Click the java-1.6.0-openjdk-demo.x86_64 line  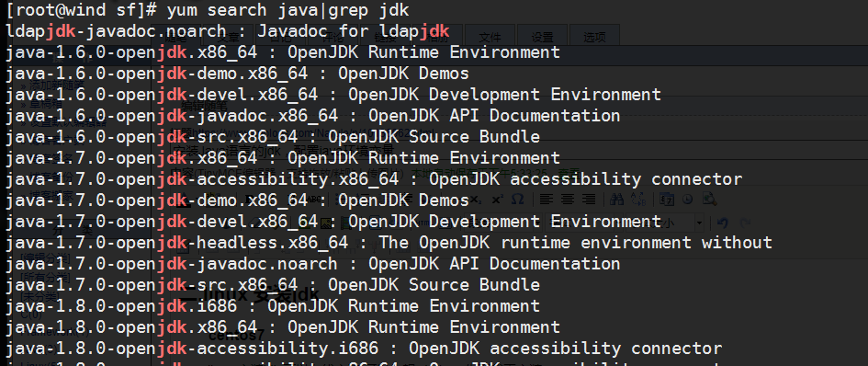pyautogui.click(x=238, y=74)
